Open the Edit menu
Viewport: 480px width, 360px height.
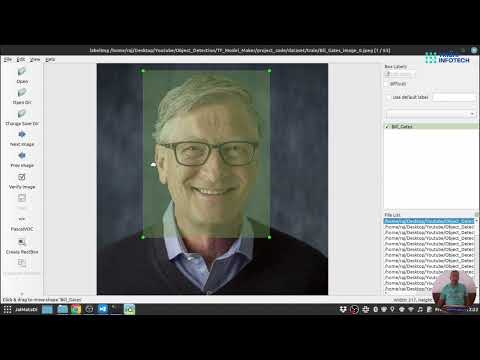coord(21,59)
